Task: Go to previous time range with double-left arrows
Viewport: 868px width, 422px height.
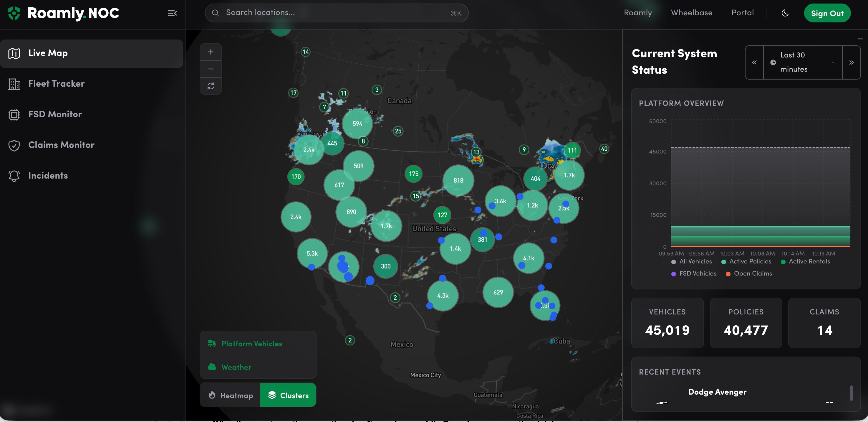Action: (x=754, y=62)
